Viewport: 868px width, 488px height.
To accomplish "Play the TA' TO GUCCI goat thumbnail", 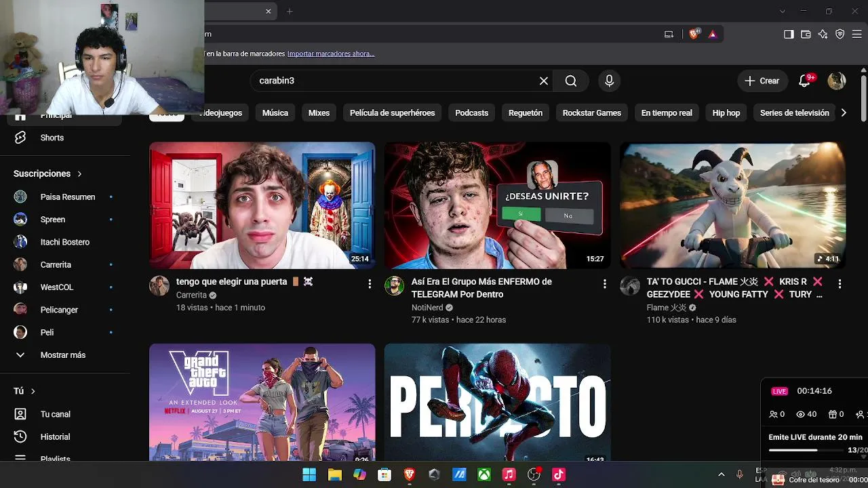I will point(733,205).
